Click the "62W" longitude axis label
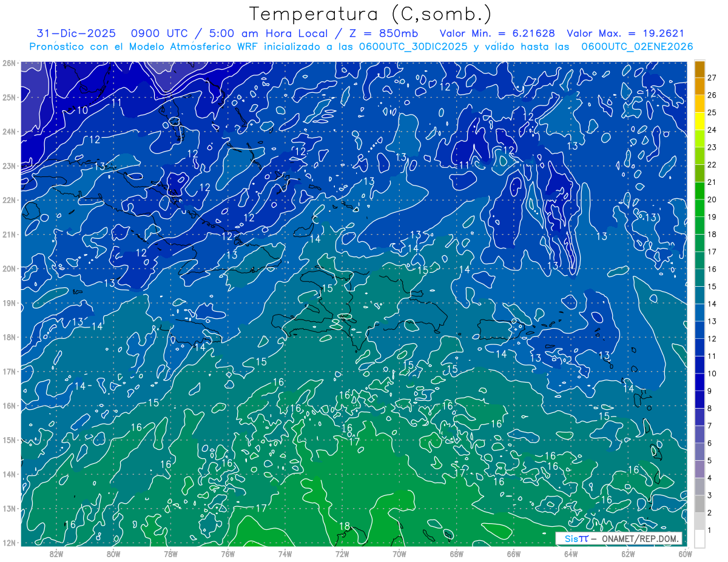 (629, 554)
